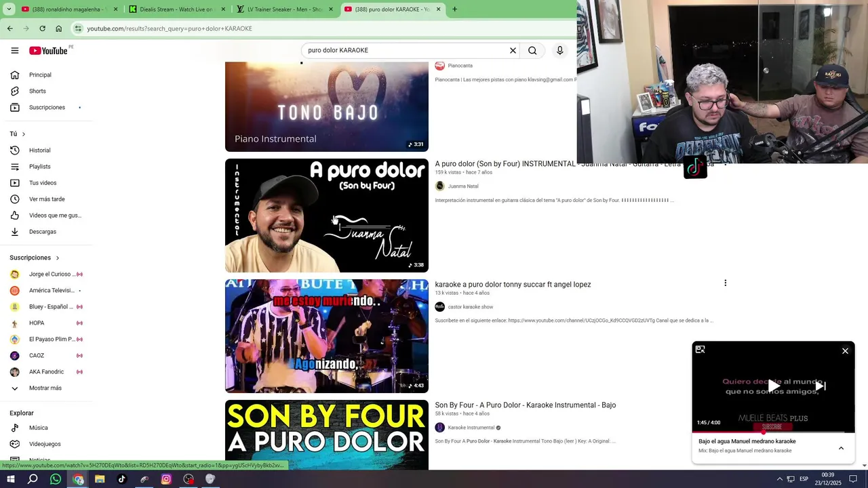Expand Mostrar más subscriptions

coord(46,388)
